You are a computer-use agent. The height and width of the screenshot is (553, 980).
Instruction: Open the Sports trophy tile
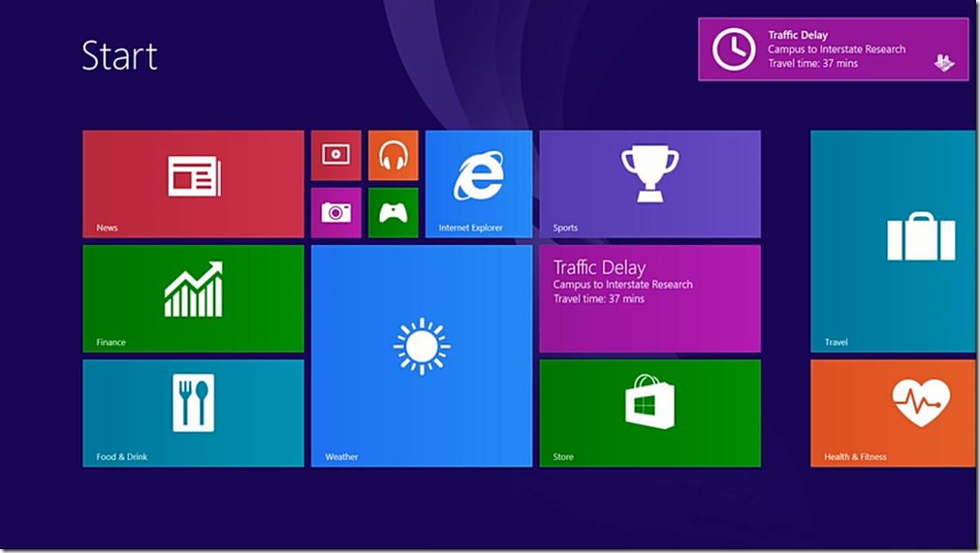pos(649,184)
